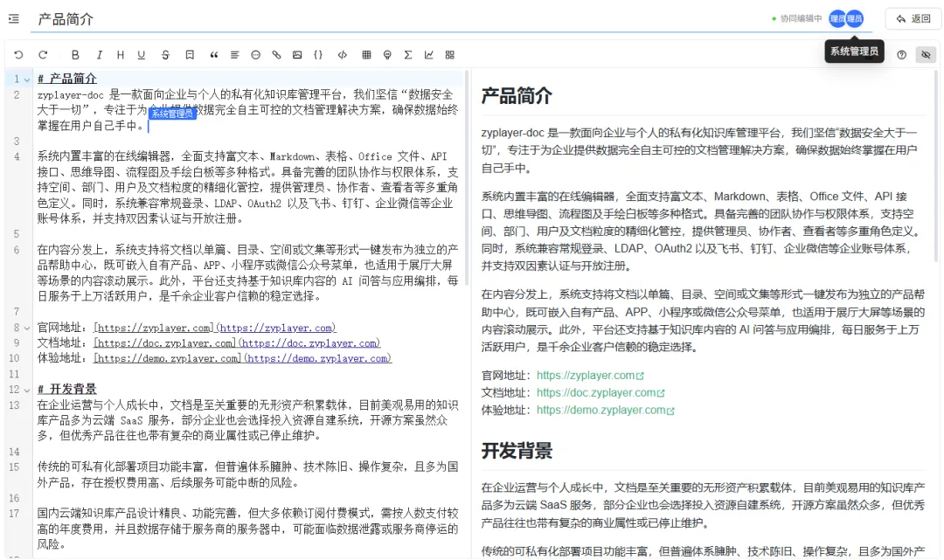Click the mark/highlight toolbar icon

190,55
